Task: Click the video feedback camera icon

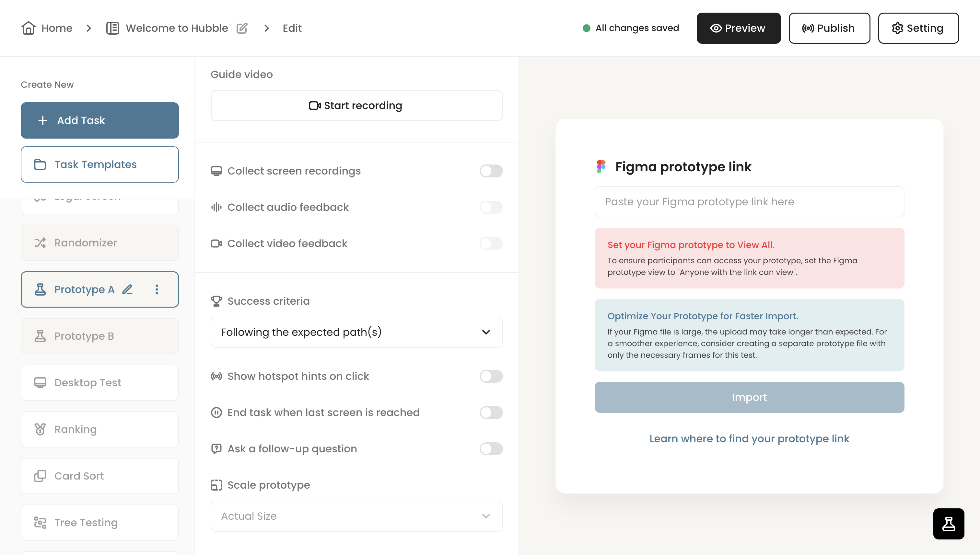Action: 216,243
